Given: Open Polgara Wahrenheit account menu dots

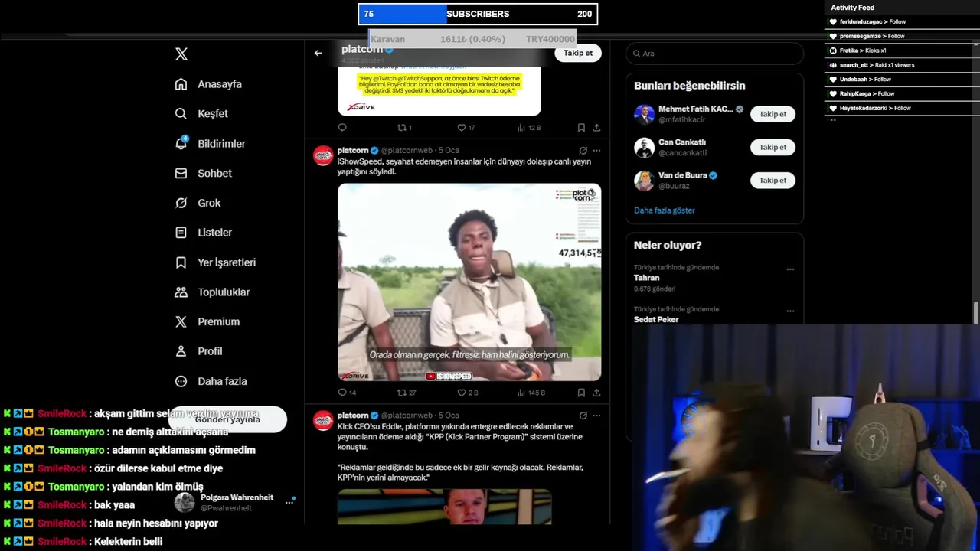Looking at the screenshot, I should (x=289, y=503).
